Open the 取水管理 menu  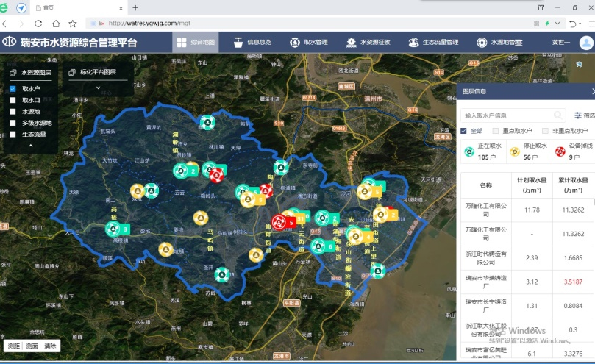[308, 42]
